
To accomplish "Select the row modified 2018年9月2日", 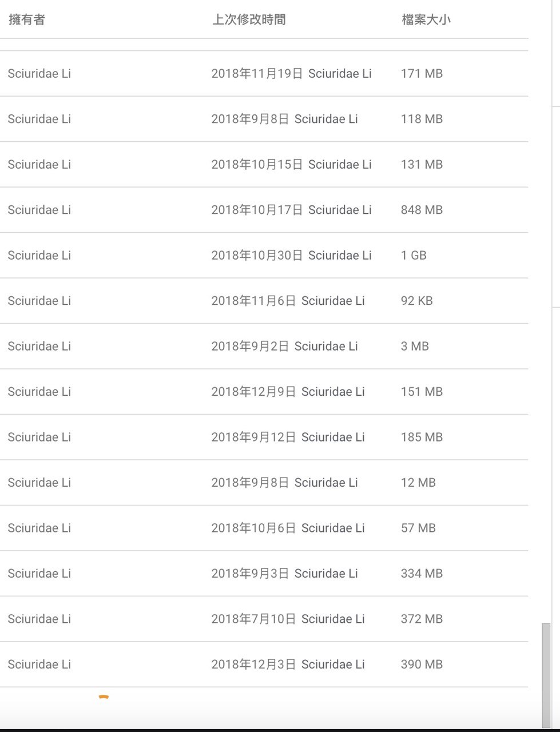I will point(264,346).
